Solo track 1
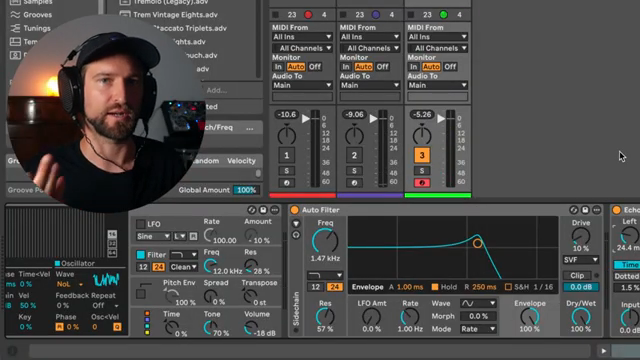 287,171
